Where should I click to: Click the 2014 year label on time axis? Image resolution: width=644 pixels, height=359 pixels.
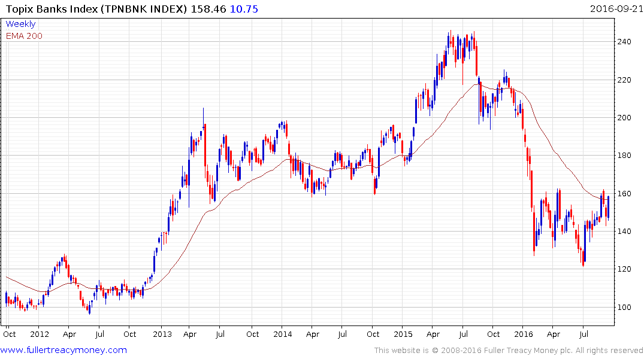click(x=283, y=334)
